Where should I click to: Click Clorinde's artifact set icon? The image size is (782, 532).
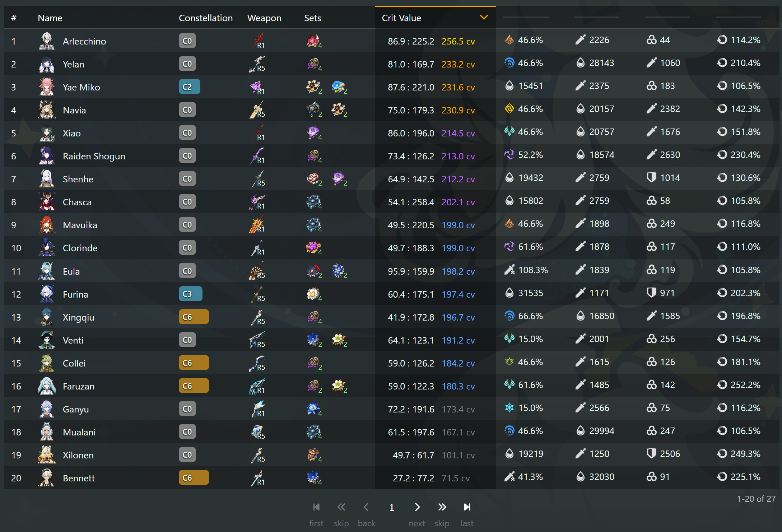313,248
